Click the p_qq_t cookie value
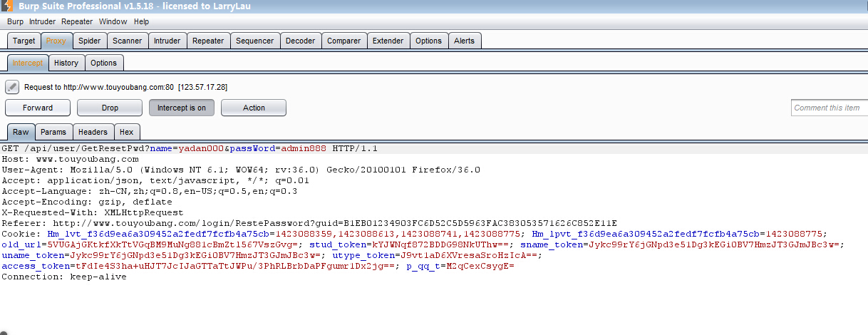The height and width of the screenshot is (335, 868). pyautogui.click(x=480, y=266)
